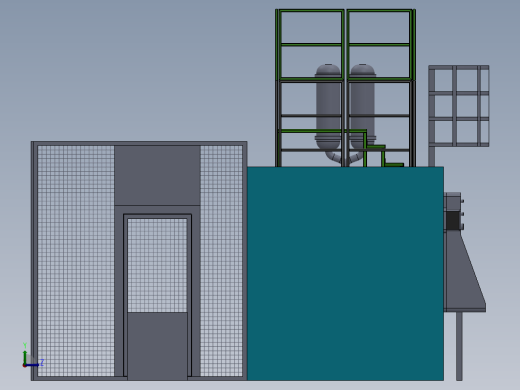Select the gray grid frame at upper right
Viewport: 520px width, 390px height.
pyautogui.click(x=459, y=106)
